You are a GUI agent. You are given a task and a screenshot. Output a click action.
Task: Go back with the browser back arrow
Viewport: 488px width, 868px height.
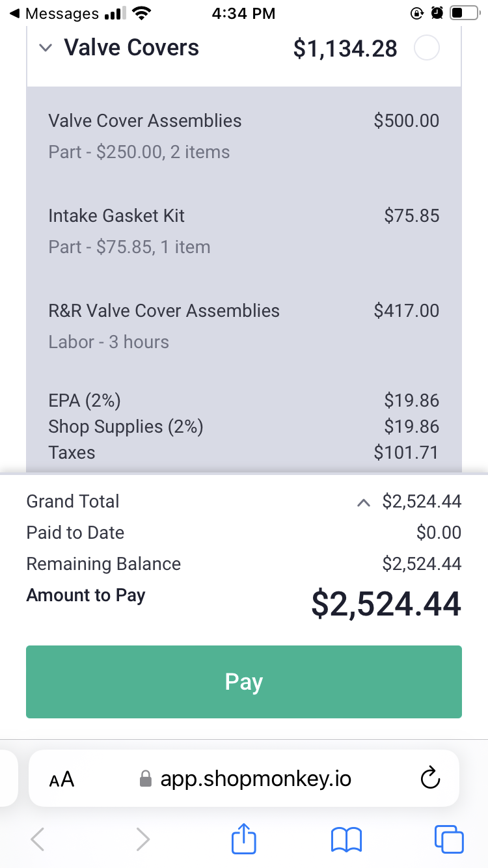(38, 839)
